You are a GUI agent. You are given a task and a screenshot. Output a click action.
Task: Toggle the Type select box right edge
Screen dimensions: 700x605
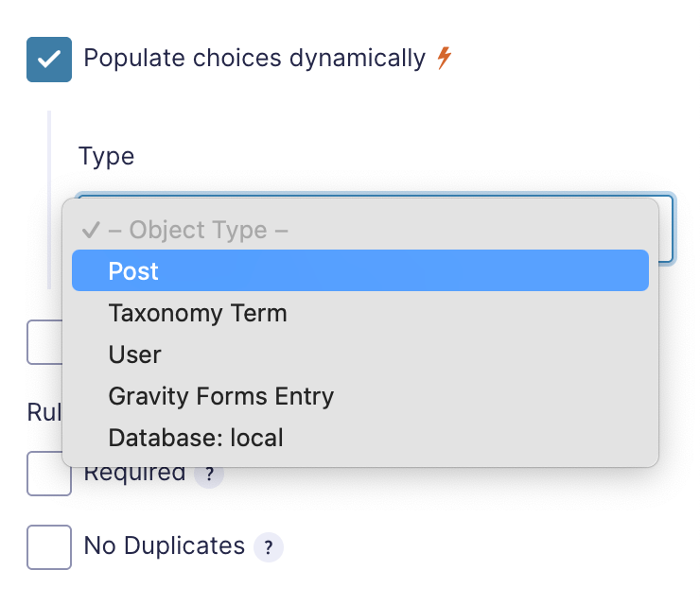667,229
